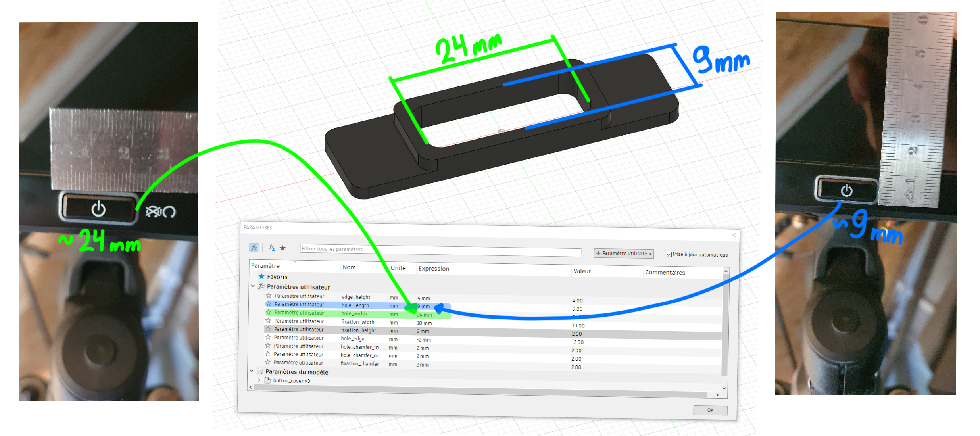Screen dimensions: 980x436
Task: Click the horizontal scrollbar thumb
Action: point(480,391)
